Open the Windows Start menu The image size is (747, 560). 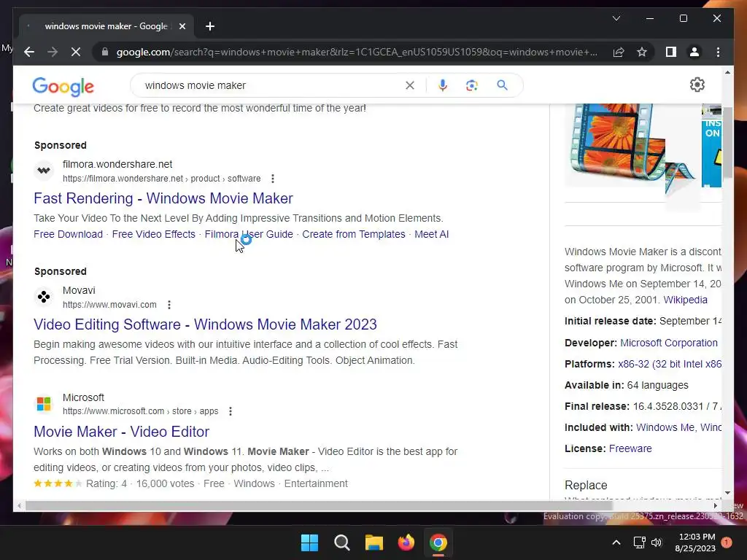pyautogui.click(x=309, y=542)
